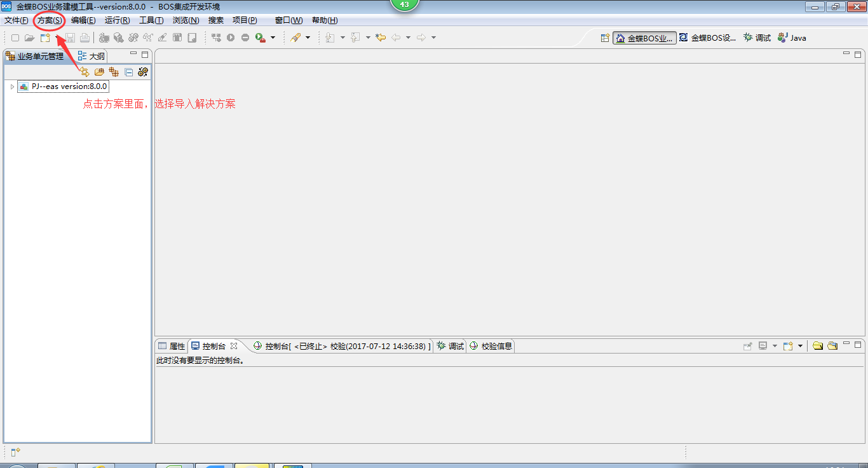
Task: Click the open new console icon
Action: click(x=788, y=346)
